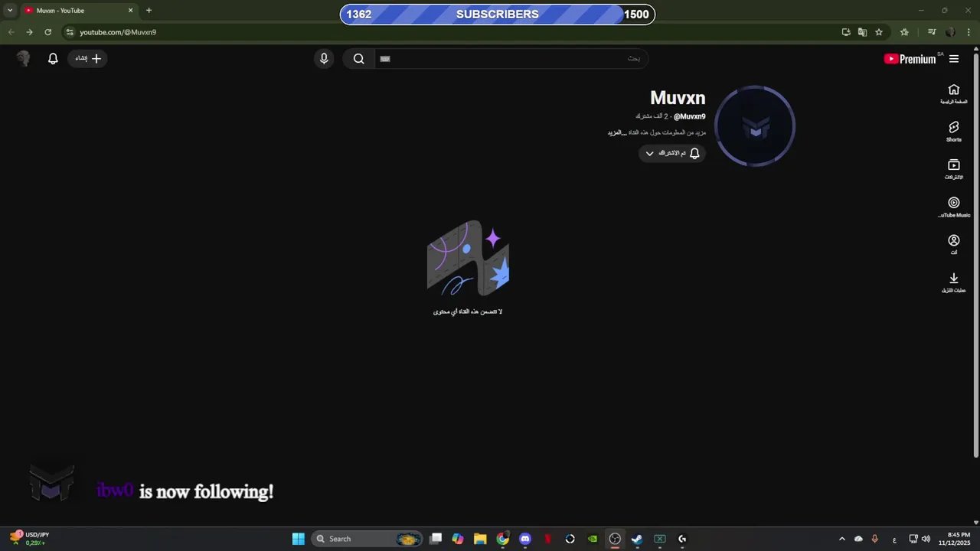Open the Chrome tab search dropdown
Viewport: 980px width, 551px height.
tap(10, 11)
